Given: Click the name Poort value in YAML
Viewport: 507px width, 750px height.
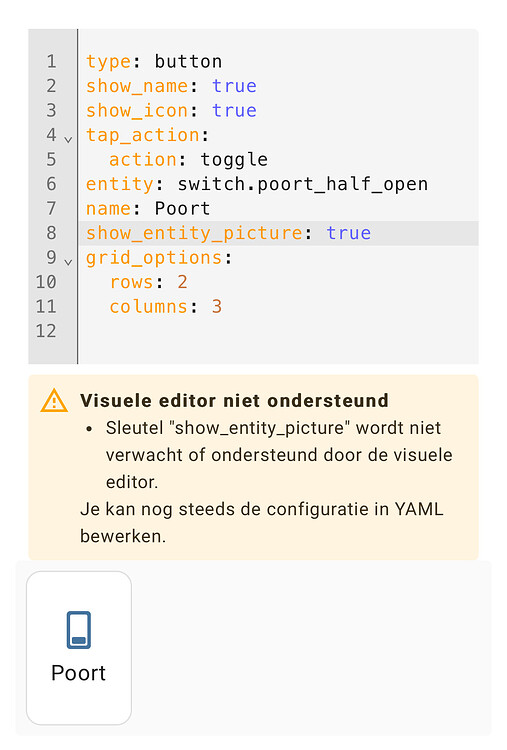Looking at the screenshot, I should click(x=182, y=209).
